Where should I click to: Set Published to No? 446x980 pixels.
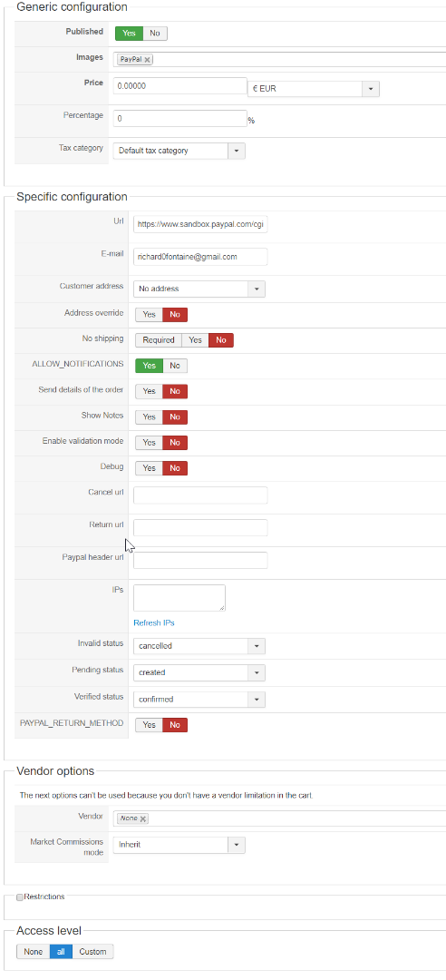pos(155,34)
